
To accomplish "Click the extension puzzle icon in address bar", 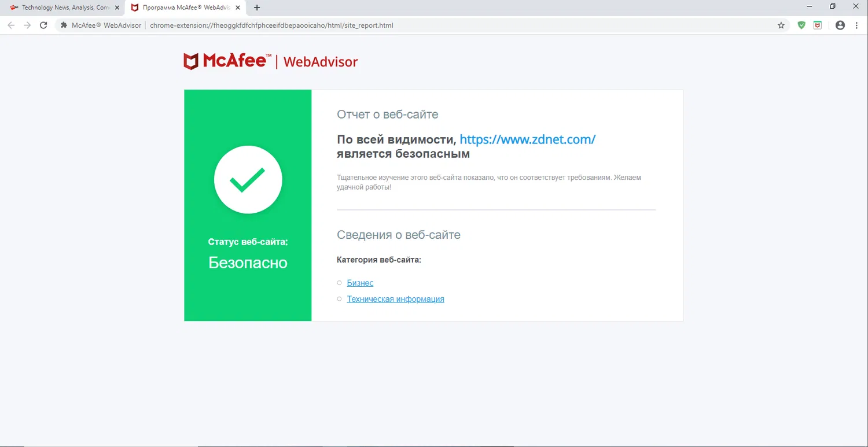I will coord(64,25).
